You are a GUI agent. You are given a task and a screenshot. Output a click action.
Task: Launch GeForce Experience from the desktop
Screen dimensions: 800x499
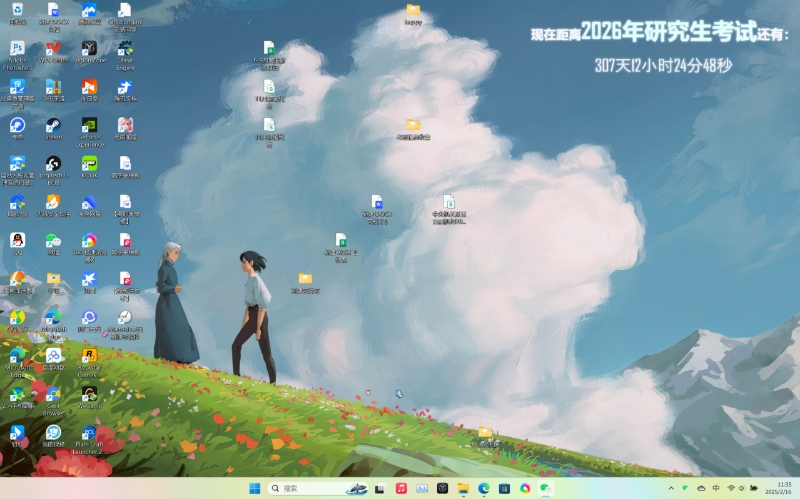point(89,126)
